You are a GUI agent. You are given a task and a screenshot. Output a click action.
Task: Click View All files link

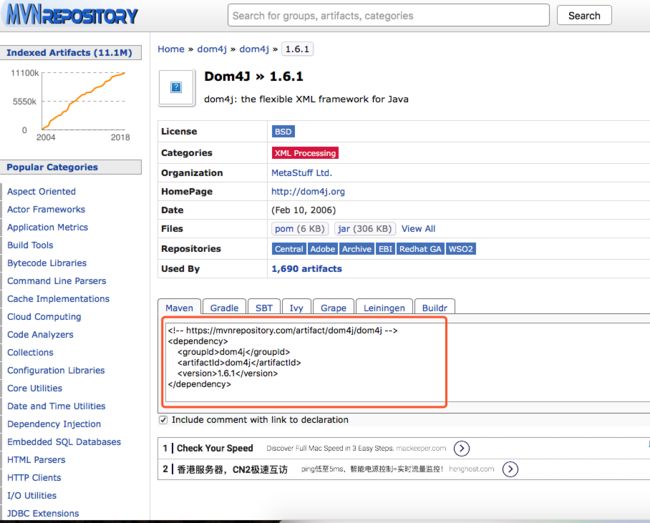coord(418,229)
